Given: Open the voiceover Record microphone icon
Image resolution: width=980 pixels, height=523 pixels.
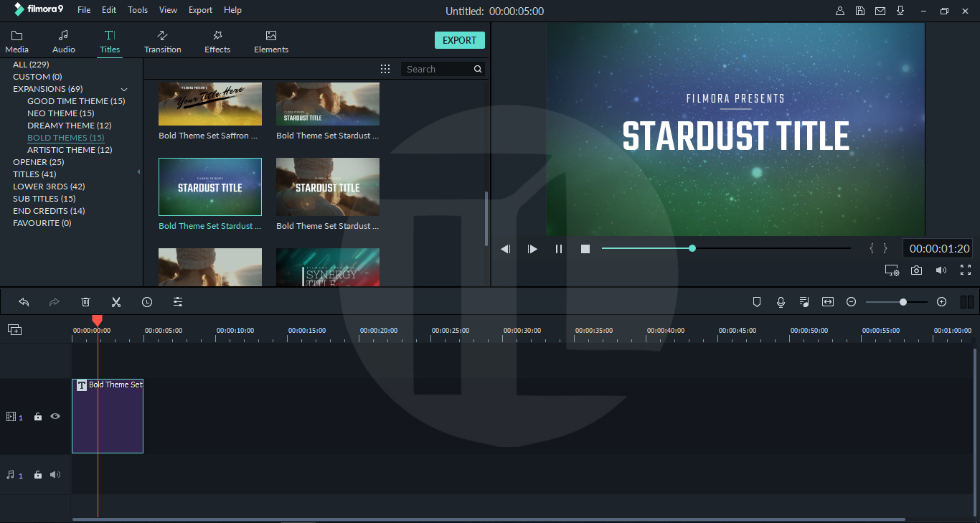Looking at the screenshot, I should pyautogui.click(x=781, y=301).
